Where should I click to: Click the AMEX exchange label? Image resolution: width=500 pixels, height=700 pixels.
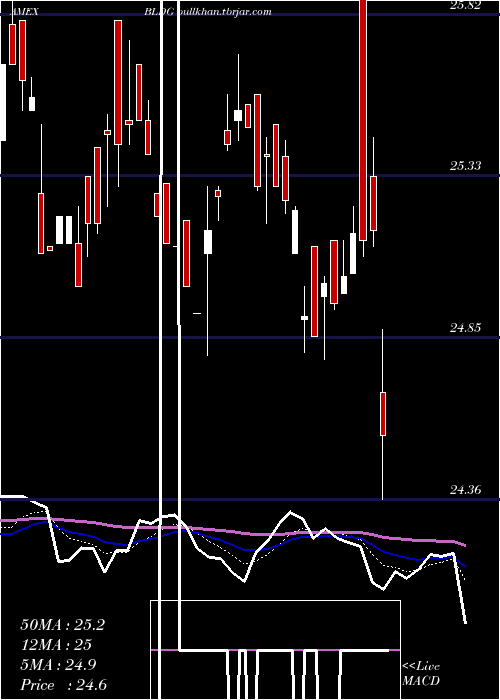point(24,12)
